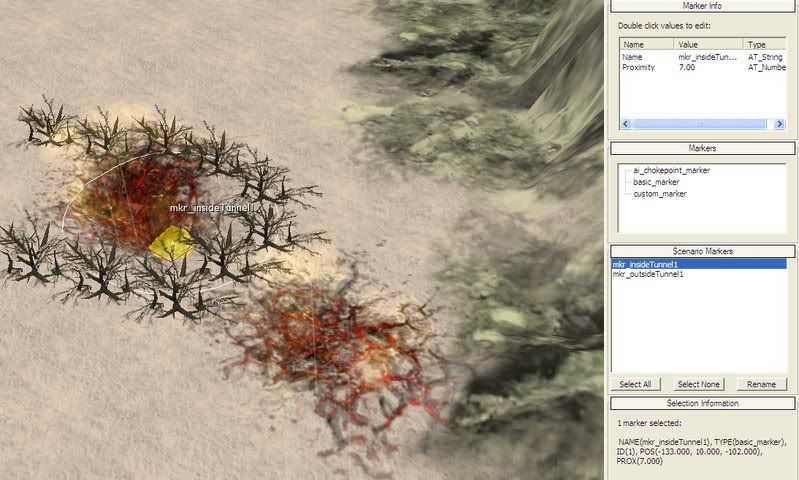This screenshot has width=799, height=480.
Task: Click the Scenario Markers panel header
Action: point(702,251)
